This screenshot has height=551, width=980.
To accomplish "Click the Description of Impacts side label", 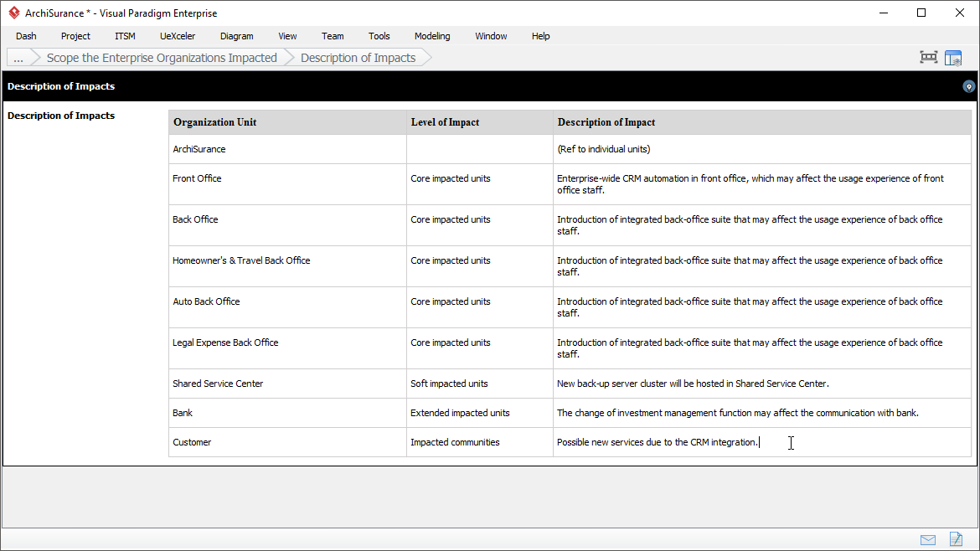I will pyautogui.click(x=61, y=116).
